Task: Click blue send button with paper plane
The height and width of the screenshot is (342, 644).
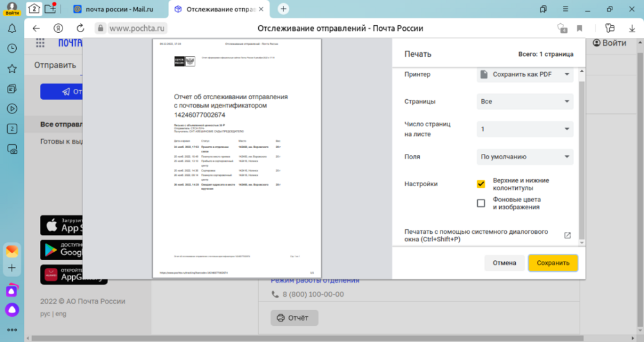Action: (x=61, y=91)
